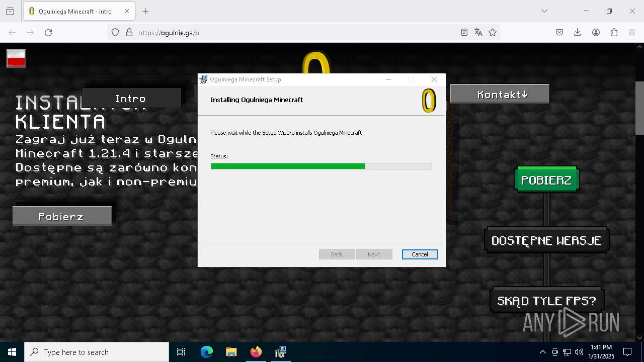Click the setup dialog title icon
This screenshot has height=362, width=644.
(203, 79)
